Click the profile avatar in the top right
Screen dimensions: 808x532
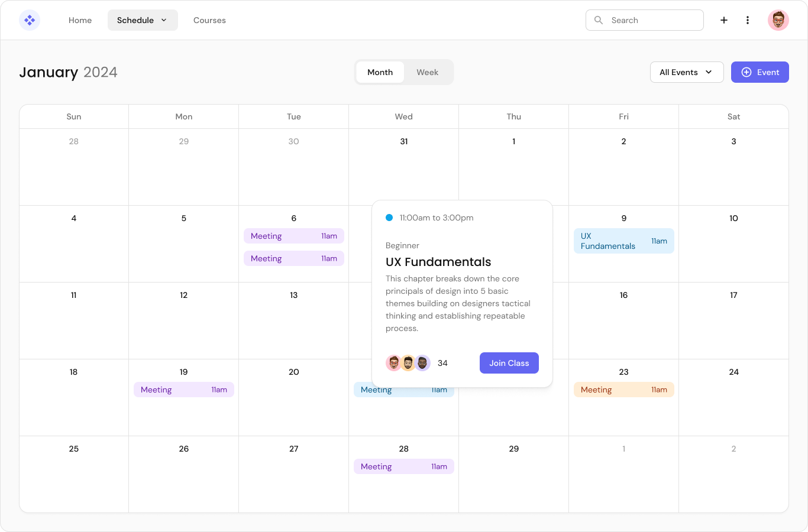[778, 20]
